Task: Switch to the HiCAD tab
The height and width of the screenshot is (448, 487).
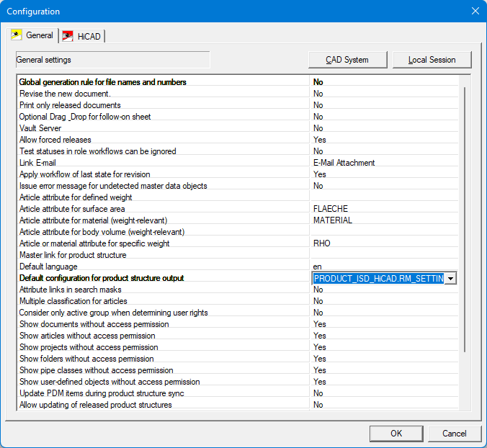Action: click(81, 36)
